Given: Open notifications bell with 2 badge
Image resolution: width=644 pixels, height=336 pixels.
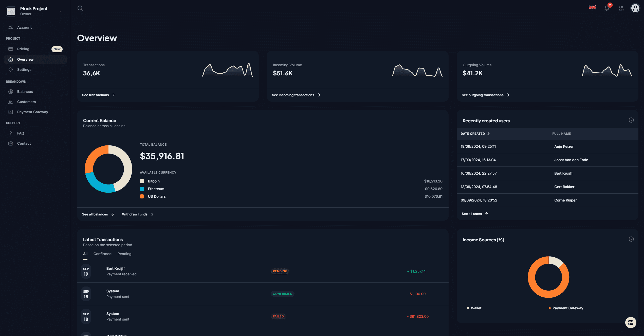Looking at the screenshot, I should (607, 8).
